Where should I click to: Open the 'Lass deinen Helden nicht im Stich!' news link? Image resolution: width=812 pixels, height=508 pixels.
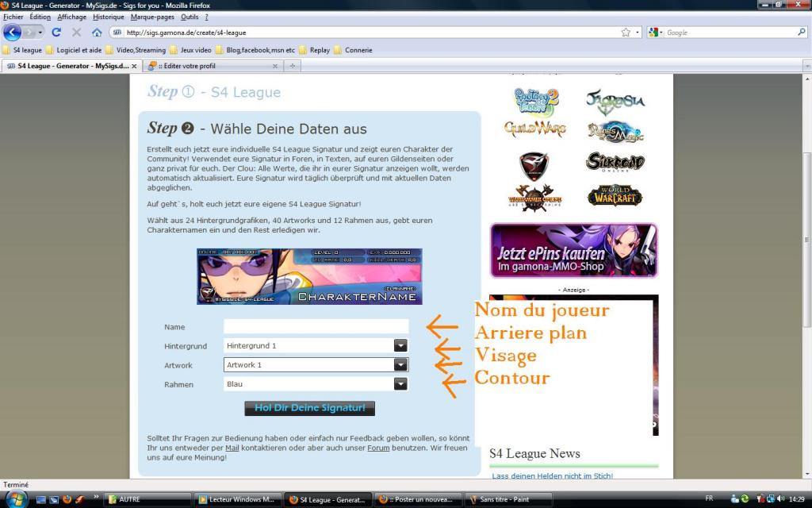[552, 475]
